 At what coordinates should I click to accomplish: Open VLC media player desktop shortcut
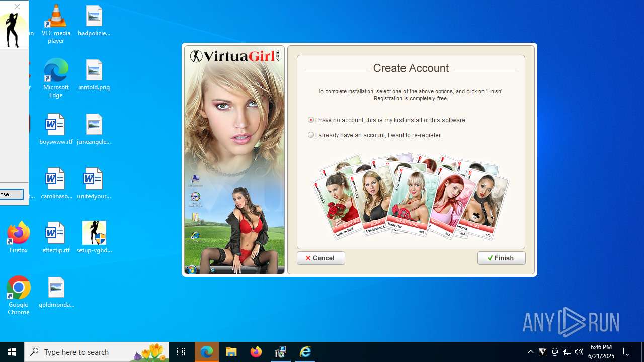(x=56, y=24)
